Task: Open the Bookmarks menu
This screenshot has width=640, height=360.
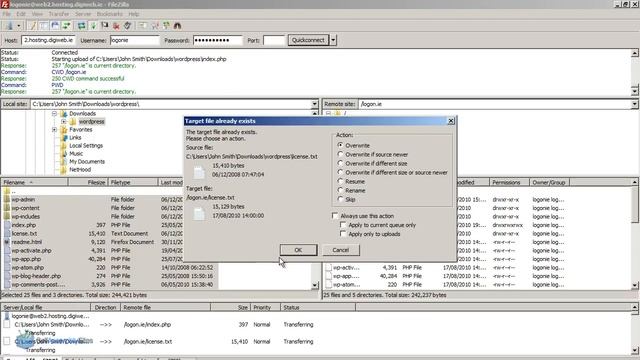Action: coord(109,14)
